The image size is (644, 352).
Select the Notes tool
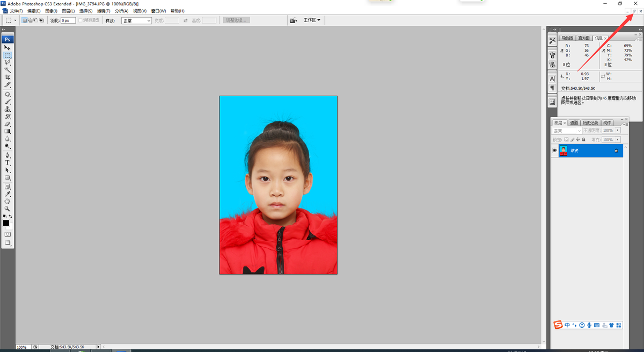coord(8,186)
